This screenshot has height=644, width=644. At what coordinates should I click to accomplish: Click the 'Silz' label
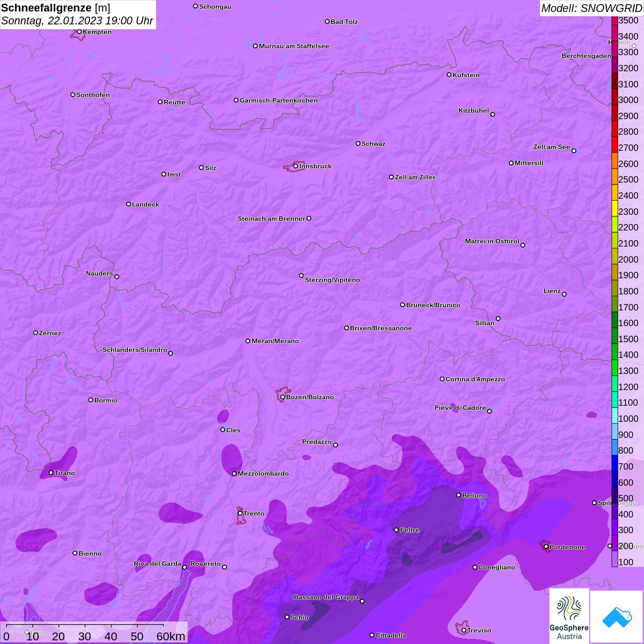pyautogui.click(x=211, y=168)
